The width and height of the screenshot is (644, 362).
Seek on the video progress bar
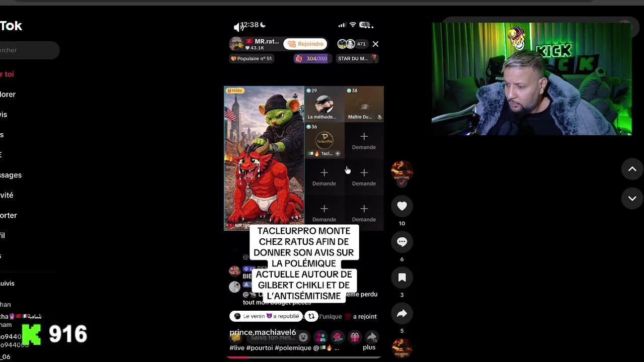pyautogui.click(x=304, y=357)
